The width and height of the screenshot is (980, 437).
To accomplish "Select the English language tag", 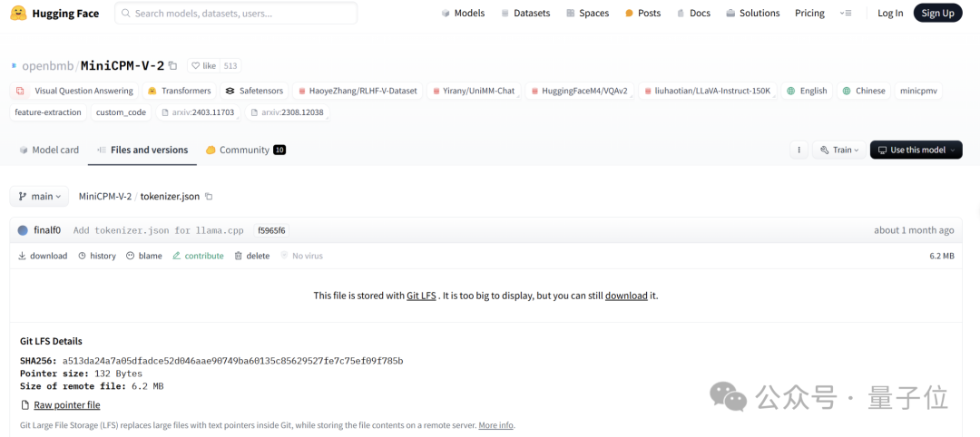I will click(807, 91).
